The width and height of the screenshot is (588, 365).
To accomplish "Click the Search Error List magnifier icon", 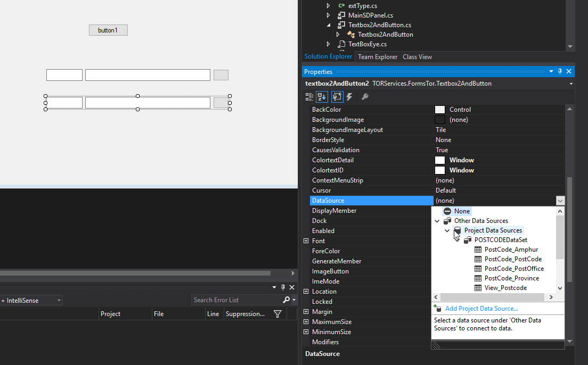I will (287, 300).
